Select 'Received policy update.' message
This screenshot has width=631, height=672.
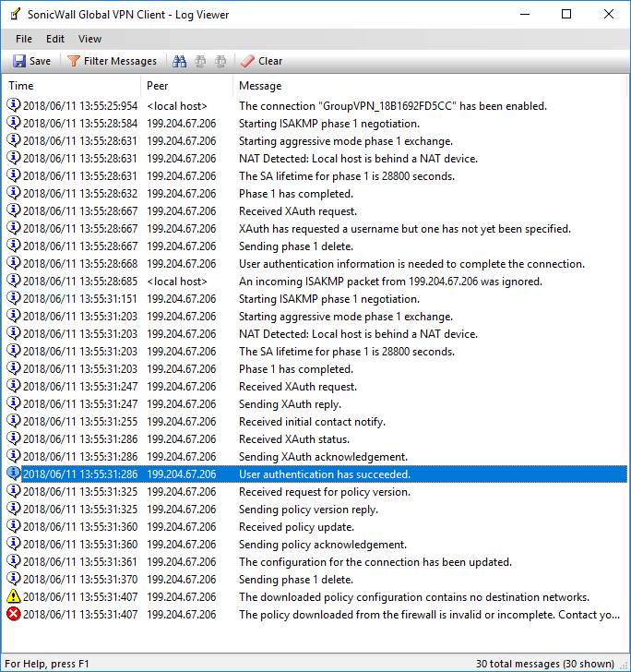coord(296,527)
